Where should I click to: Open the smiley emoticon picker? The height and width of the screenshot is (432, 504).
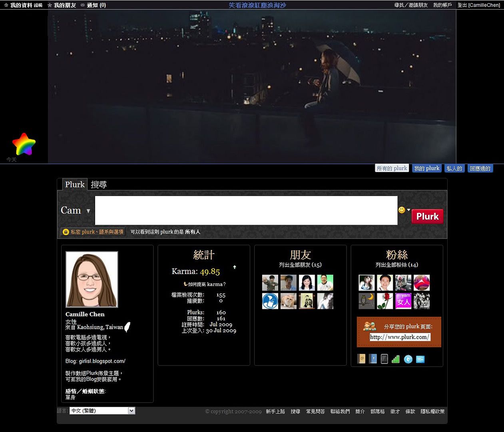pos(402,210)
